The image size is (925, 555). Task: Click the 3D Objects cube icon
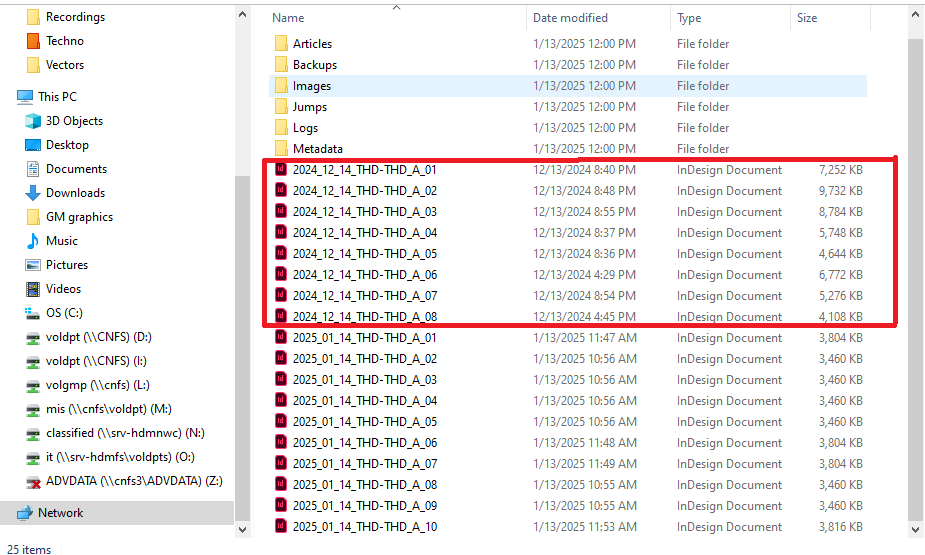coord(32,121)
